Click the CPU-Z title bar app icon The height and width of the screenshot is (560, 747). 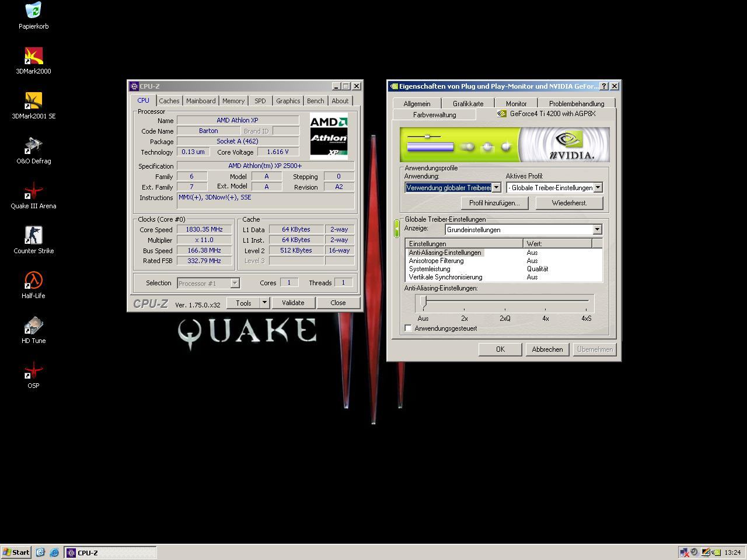coord(134,86)
